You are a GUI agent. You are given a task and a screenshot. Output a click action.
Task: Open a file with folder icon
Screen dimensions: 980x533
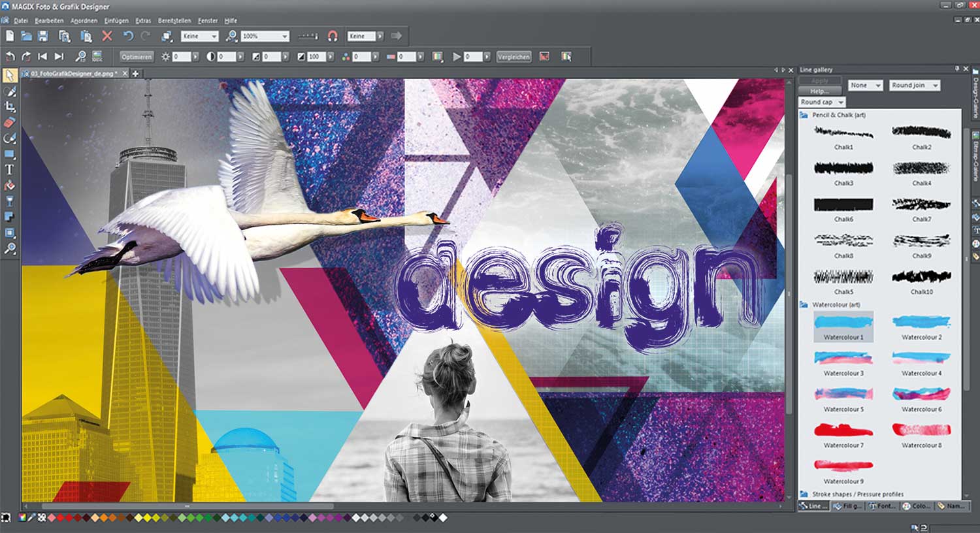[x=26, y=37]
